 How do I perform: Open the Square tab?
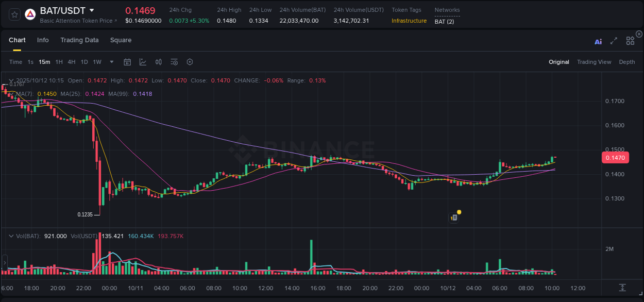click(x=121, y=40)
